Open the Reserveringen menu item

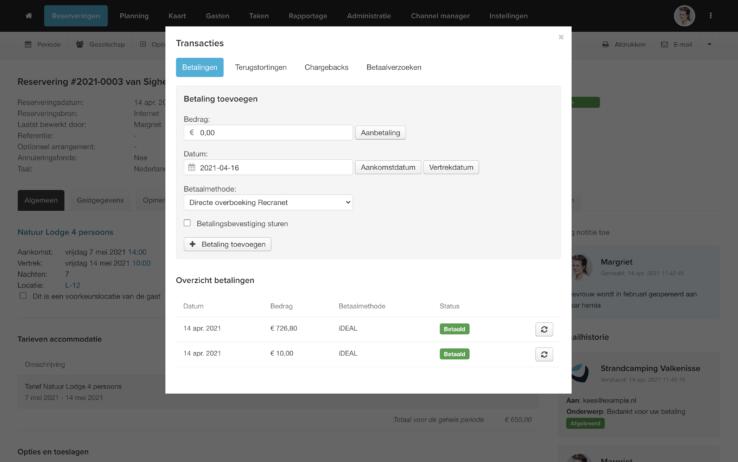click(76, 16)
